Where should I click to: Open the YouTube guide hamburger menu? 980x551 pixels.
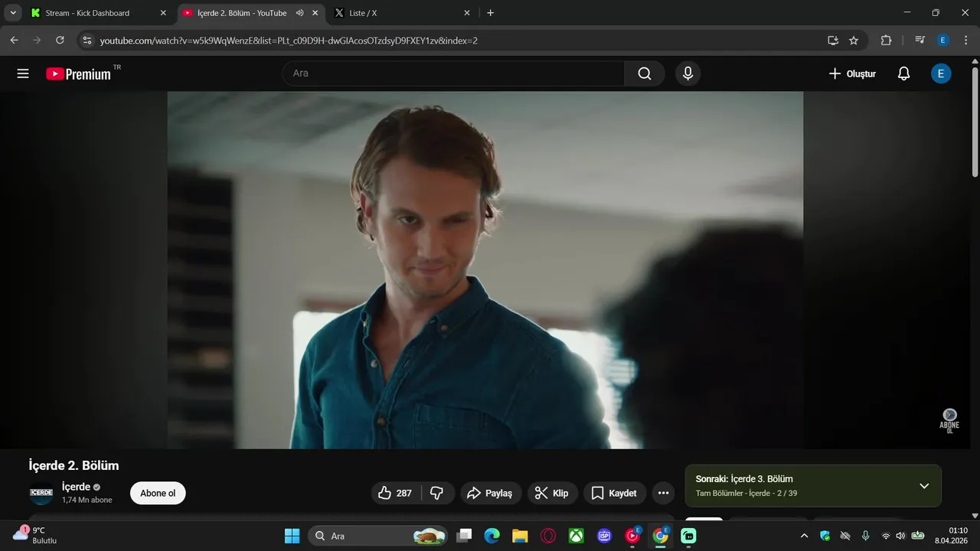pos(23,73)
